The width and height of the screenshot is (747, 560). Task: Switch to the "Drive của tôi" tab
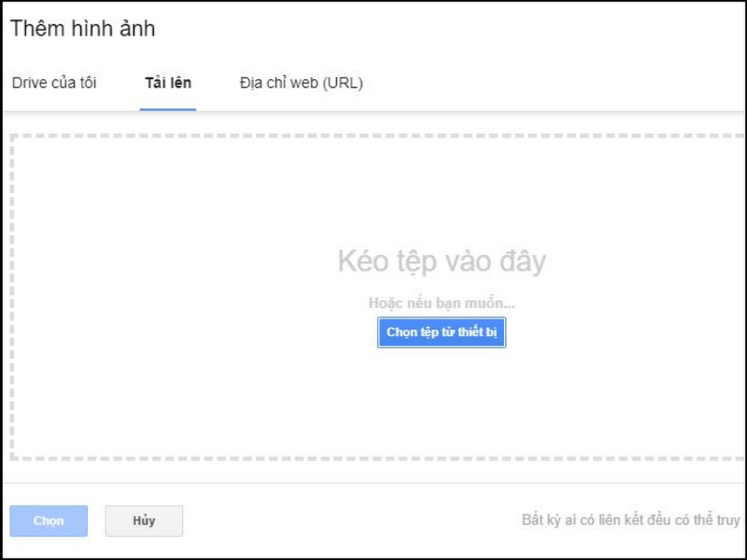click(54, 83)
